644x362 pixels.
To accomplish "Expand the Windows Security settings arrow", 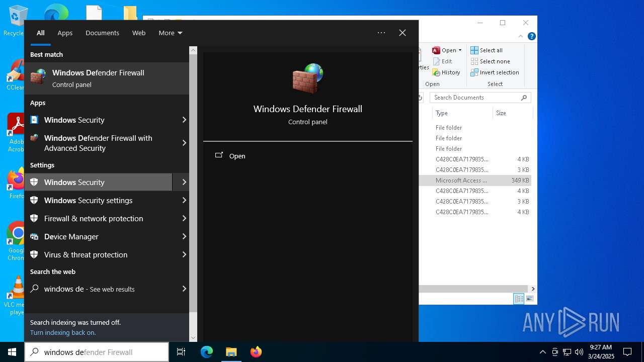I will click(184, 200).
